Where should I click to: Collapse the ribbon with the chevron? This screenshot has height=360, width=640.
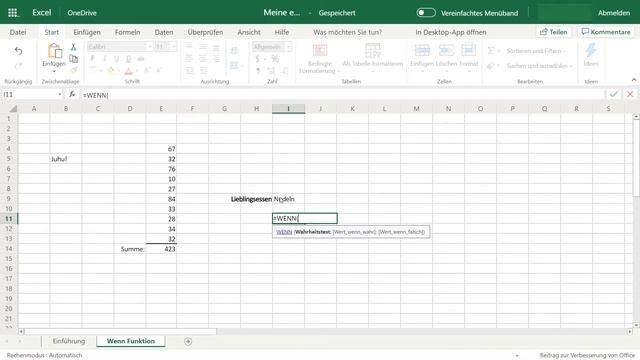tap(634, 80)
